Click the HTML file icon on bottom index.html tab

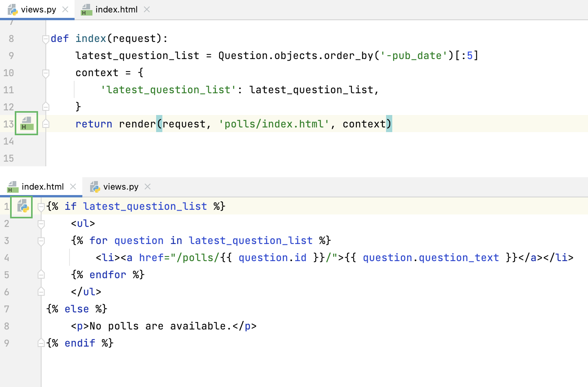(x=13, y=187)
